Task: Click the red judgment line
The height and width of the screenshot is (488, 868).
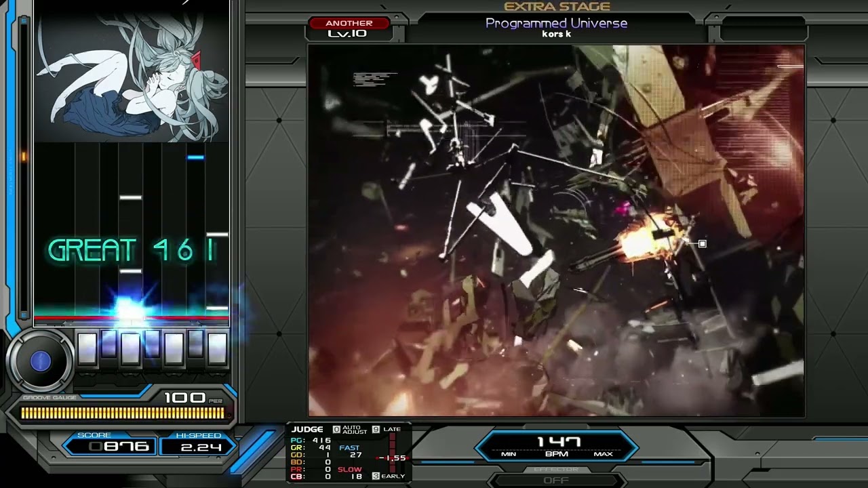Action: click(132, 317)
